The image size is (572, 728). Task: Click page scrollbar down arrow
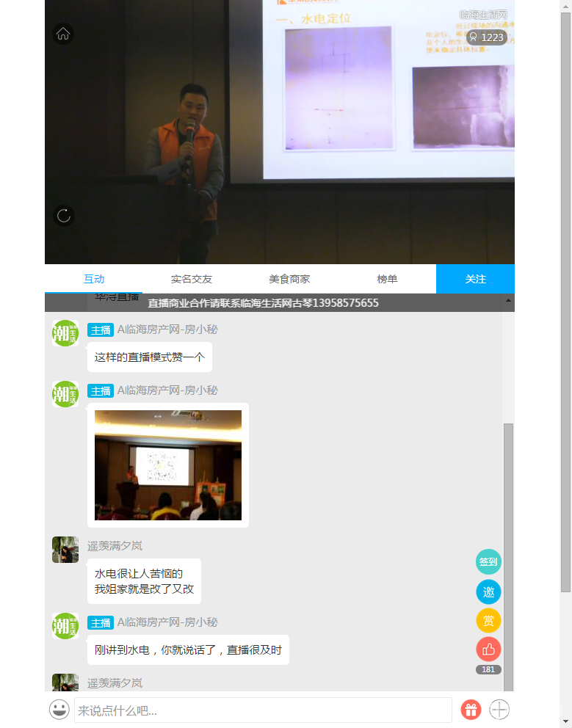565,721
